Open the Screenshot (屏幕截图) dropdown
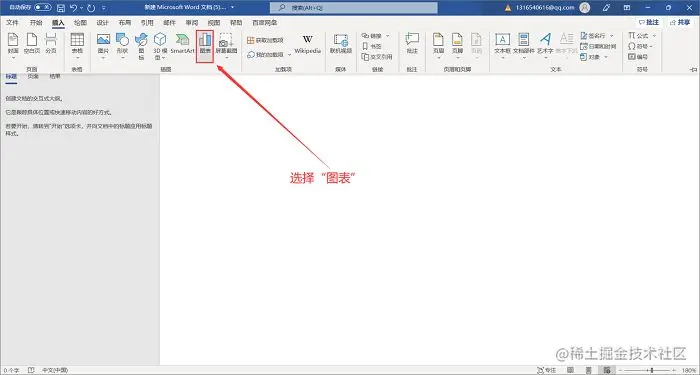The width and height of the screenshot is (700, 375). pos(226,46)
